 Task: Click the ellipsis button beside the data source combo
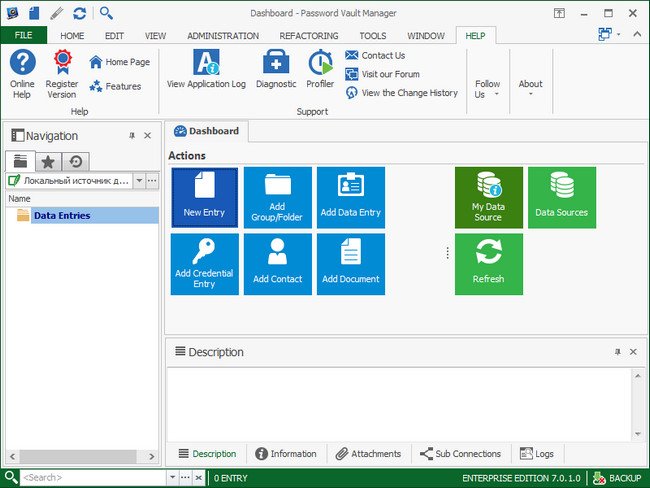click(x=152, y=181)
